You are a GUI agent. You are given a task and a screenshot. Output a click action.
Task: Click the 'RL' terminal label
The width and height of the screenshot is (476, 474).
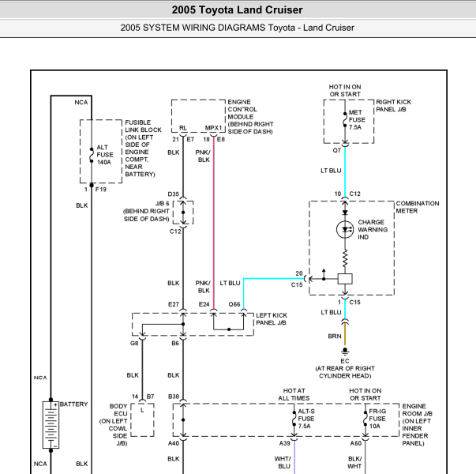pos(183,128)
